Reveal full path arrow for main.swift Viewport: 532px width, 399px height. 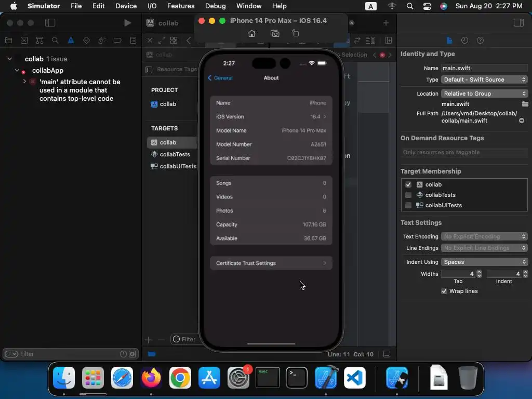coord(522,121)
